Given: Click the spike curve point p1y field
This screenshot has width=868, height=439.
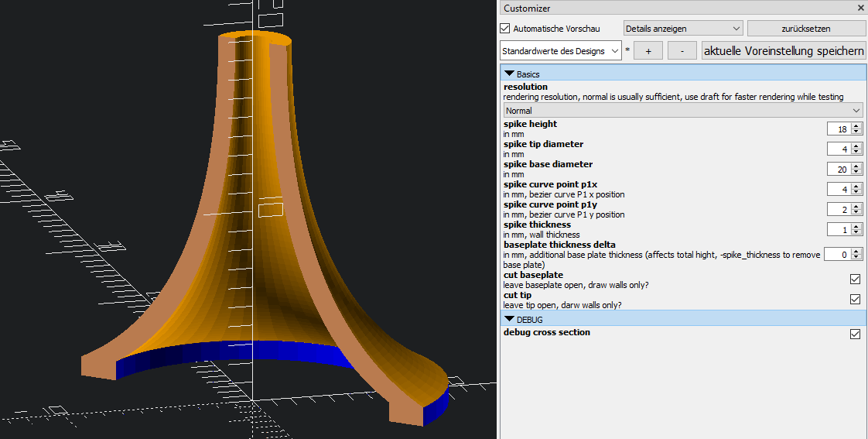Looking at the screenshot, I should tap(839, 210).
